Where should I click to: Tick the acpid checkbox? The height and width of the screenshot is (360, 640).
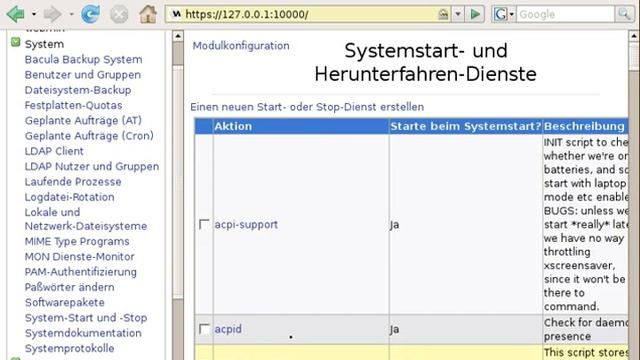(204, 329)
